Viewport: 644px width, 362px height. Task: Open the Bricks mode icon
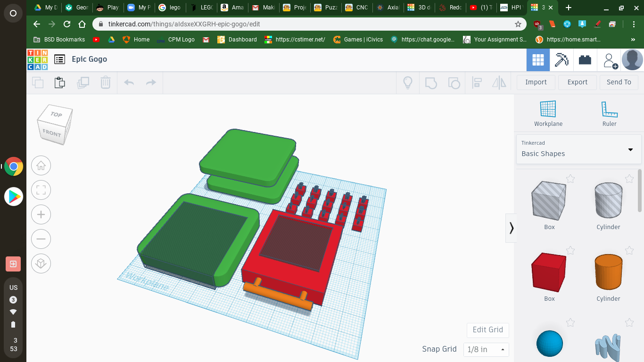pos(585,60)
